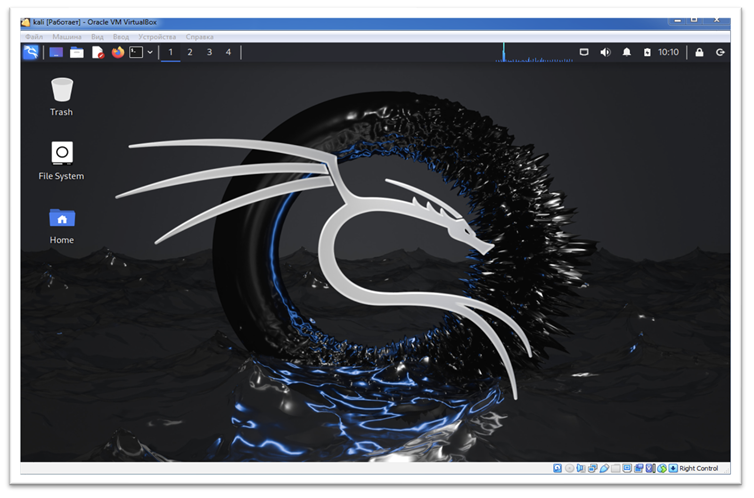Switch to workspace 1
This screenshot has height=498, width=754.
[x=170, y=52]
